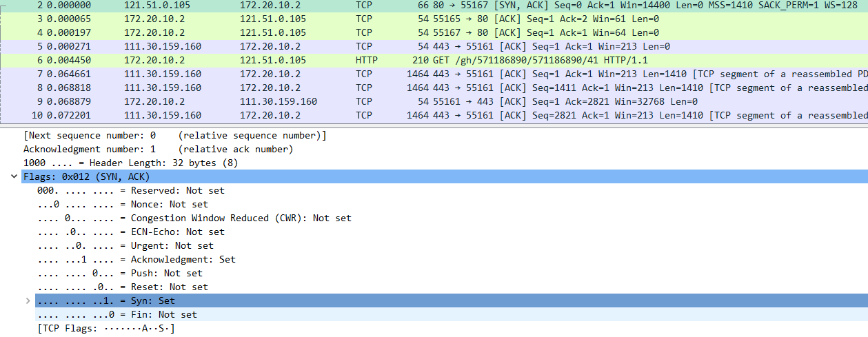Select packet 2 SYN, ACK row
This screenshot has width=868, height=337.
pyautogui.click(x=434, y=5)
